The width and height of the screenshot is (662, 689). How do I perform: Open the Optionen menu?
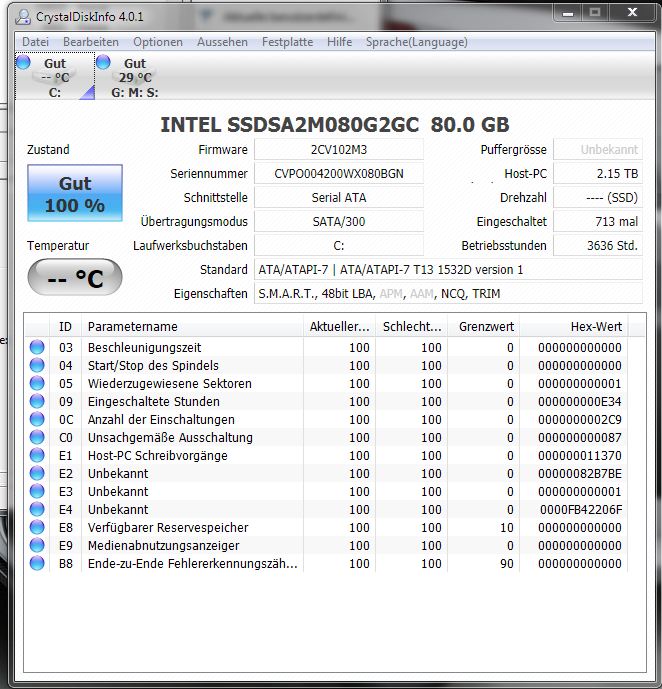coord(158,42)
